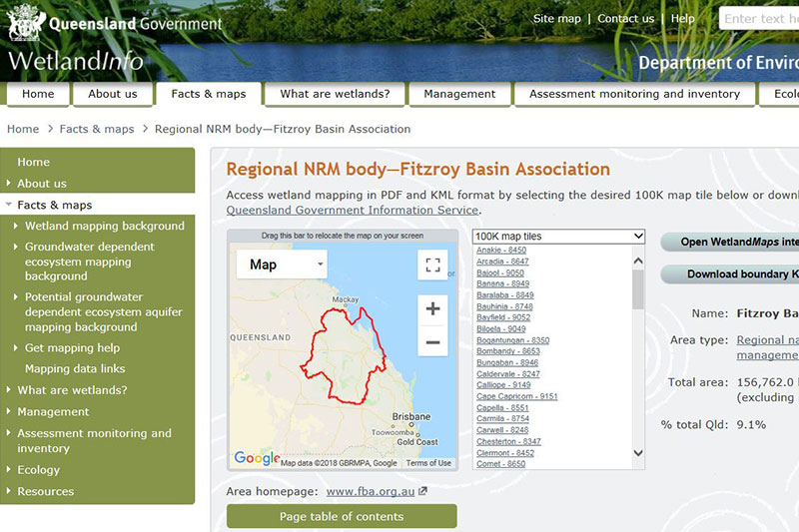Click the search text input field
This screenshot has height=532, width=799.
coord(759,19)
